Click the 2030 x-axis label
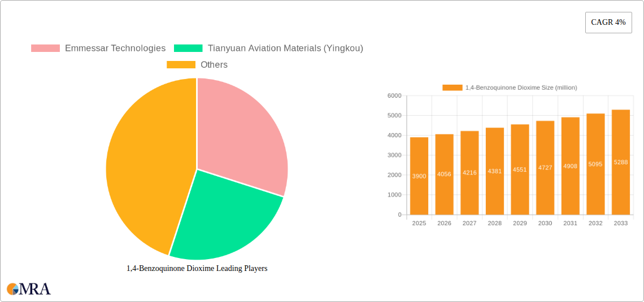The image size is (644, 302). (x=546, y=223)
